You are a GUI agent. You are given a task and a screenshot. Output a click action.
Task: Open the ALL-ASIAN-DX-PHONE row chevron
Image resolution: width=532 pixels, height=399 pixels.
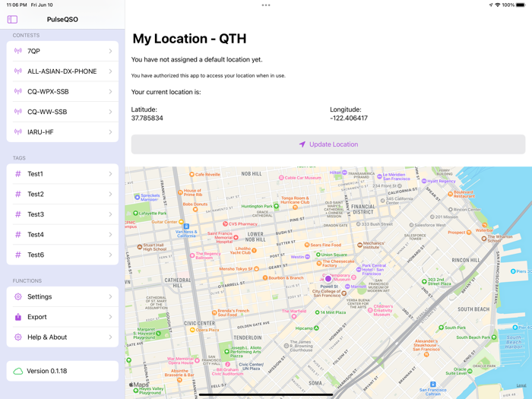pyautogui.click(x=110, y=71)
